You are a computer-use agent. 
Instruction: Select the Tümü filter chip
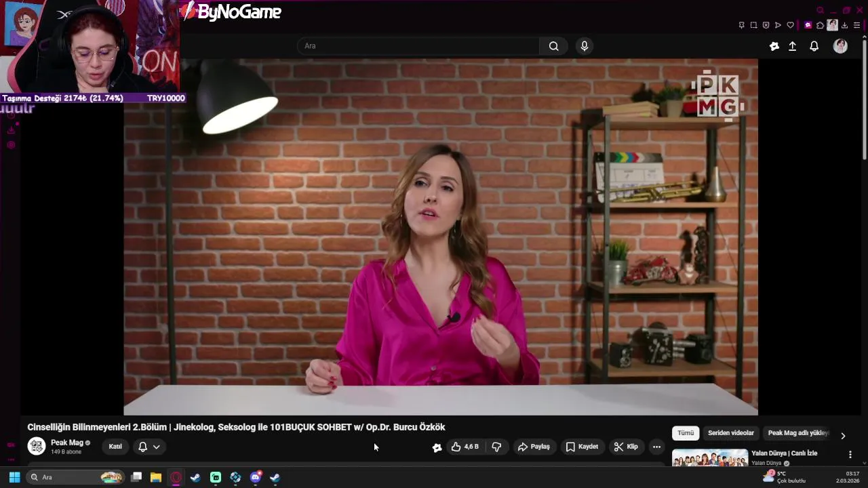(686, 433)
